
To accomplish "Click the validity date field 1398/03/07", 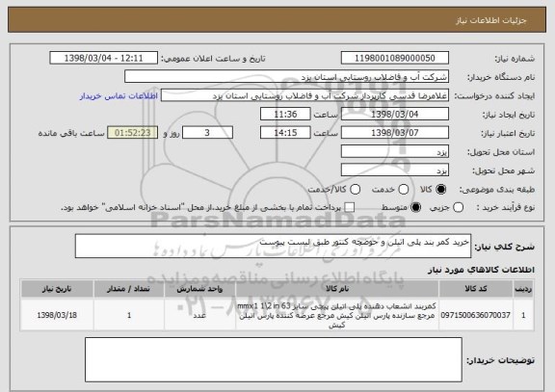I will (x=395, y=133).
